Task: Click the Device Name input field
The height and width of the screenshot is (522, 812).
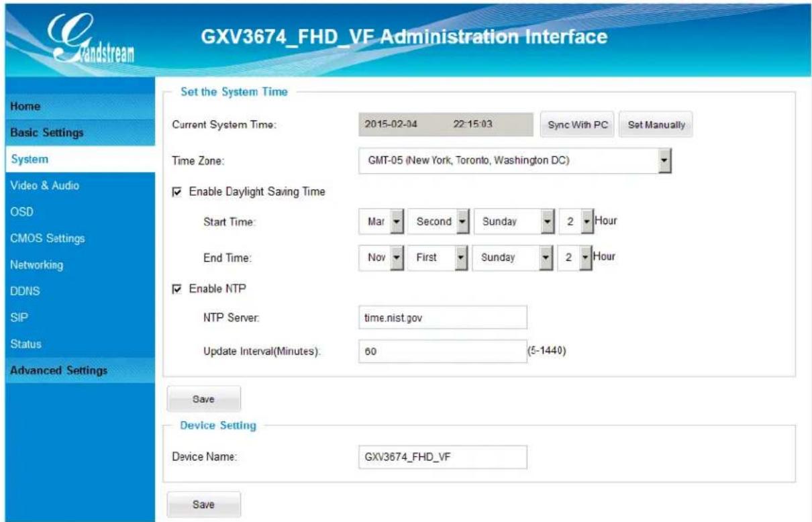Action: tap(443, 458)
